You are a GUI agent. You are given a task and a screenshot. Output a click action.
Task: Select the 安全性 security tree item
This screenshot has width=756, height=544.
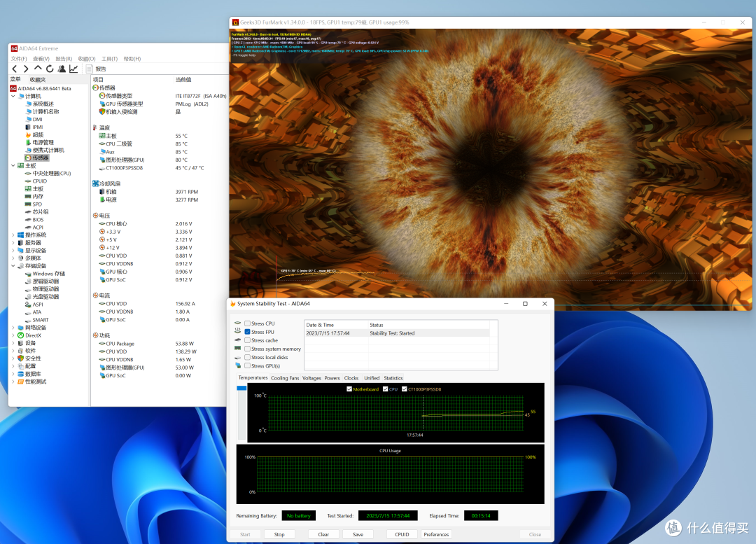(29, 358)
